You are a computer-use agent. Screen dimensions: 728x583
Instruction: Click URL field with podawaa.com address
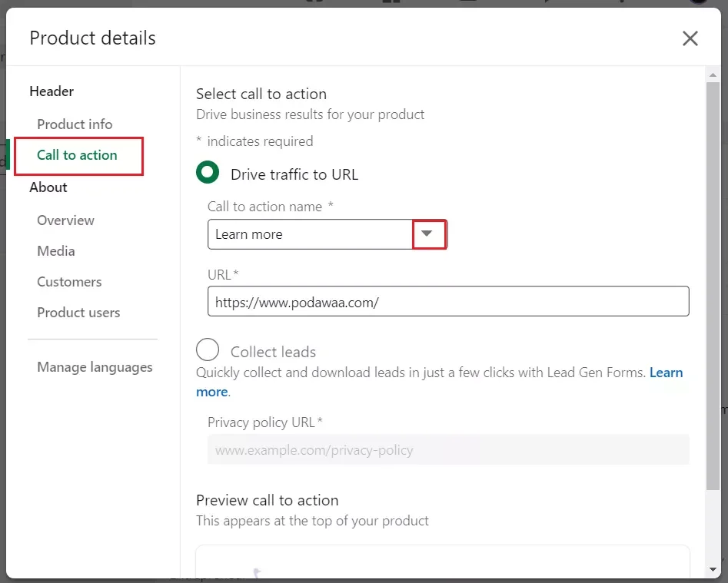tap(448, 301)
